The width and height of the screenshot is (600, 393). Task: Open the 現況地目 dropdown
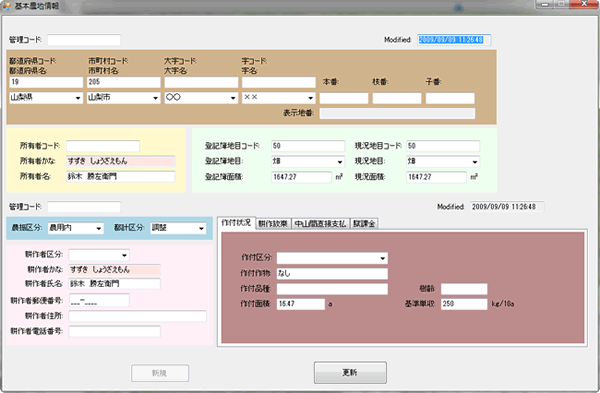click(x=474, y=162)
